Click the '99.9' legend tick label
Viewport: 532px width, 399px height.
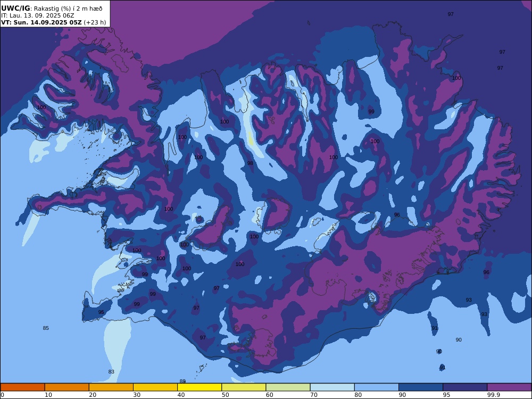click(x=493, y=395)
